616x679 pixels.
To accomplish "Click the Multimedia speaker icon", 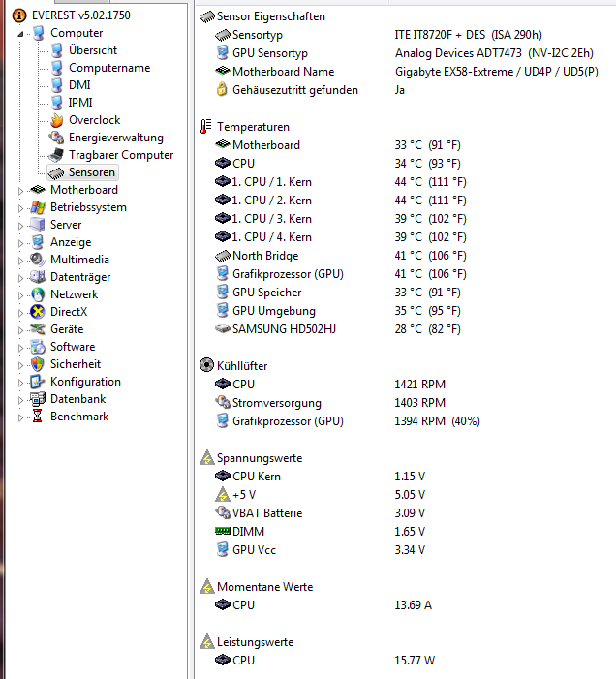I will click(x=38, y=260).
